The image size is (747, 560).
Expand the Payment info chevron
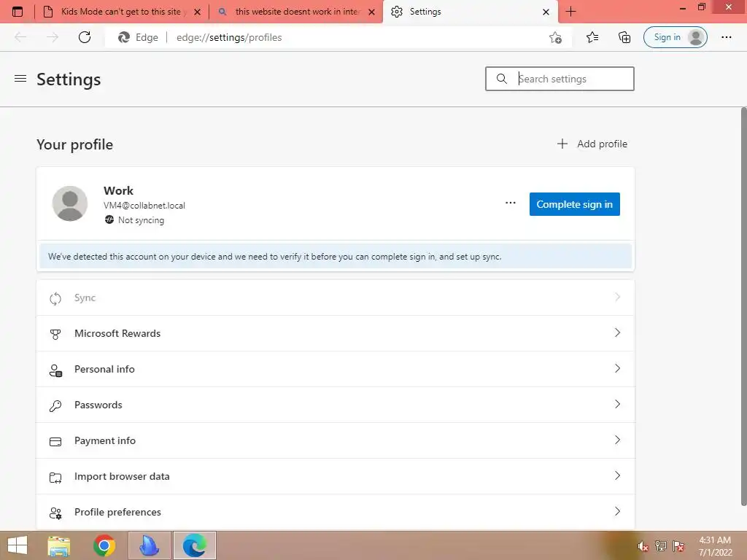617,440
